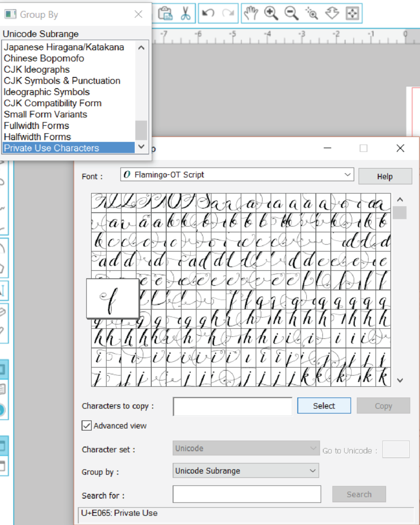The width and height of the screenshot is (420, 525).
Task: Close the Character Map window
Action: click(400, 148)
